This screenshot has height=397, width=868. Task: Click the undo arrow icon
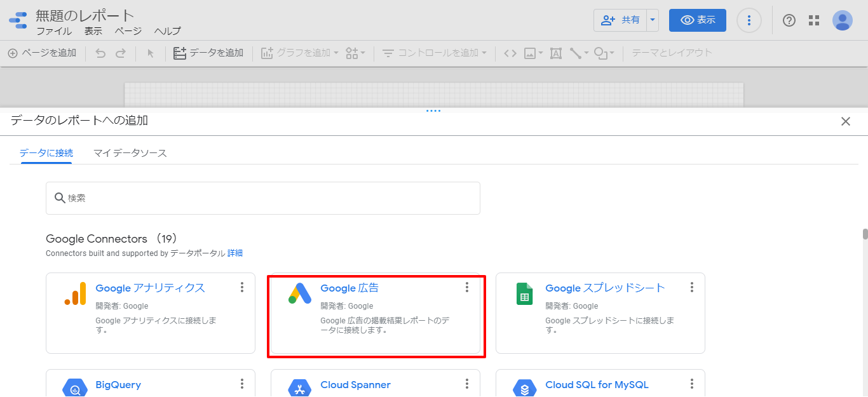point(100,53)
